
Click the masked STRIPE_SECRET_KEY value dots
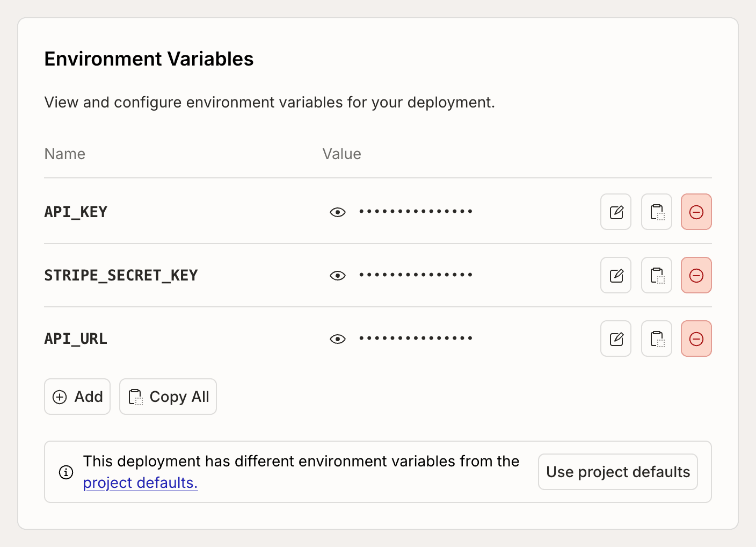[416, 275]
